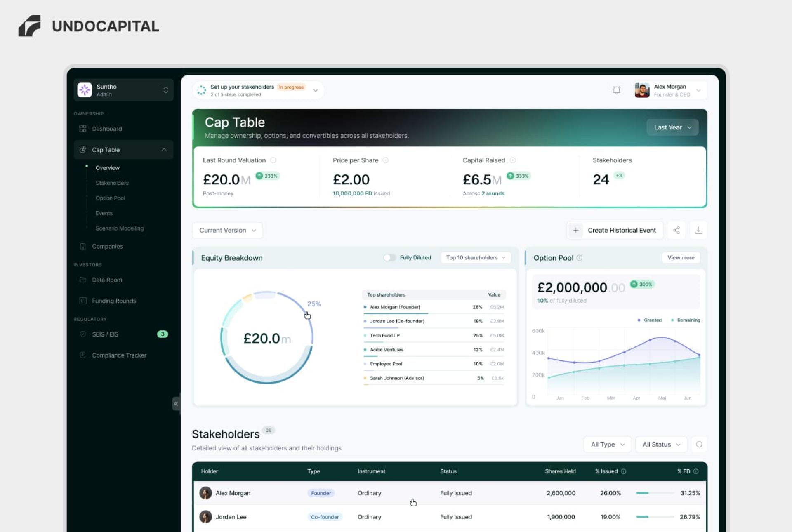This screenshot has height=532, width=792.
Task: Click View more in Option Pool card
Action: [681, 257]
